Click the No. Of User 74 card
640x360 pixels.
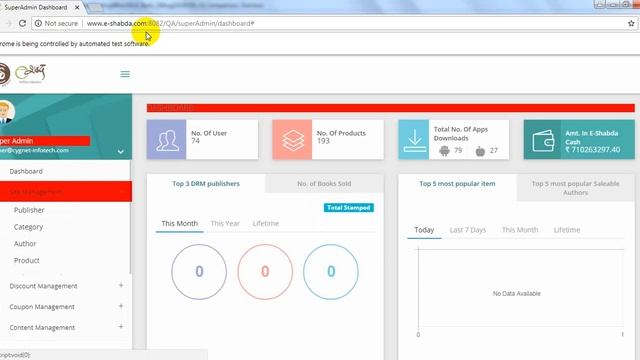pyautogui.click(x=202, y=140)
